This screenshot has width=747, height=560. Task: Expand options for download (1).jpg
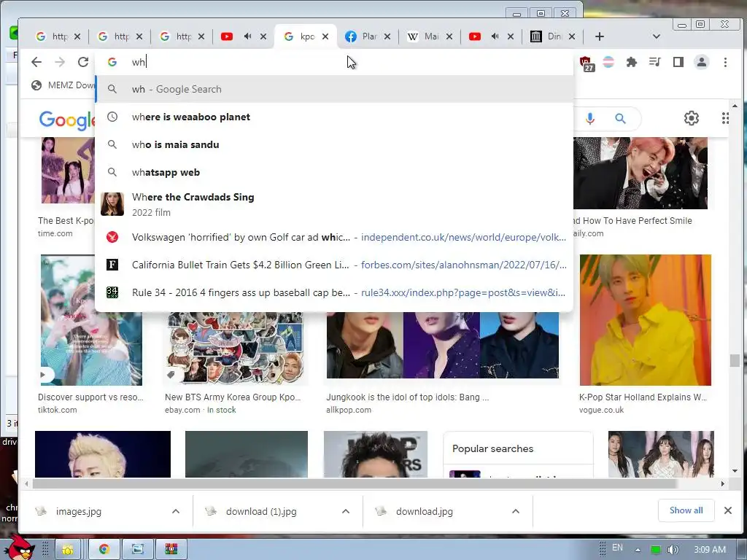(x=346, y=511)
